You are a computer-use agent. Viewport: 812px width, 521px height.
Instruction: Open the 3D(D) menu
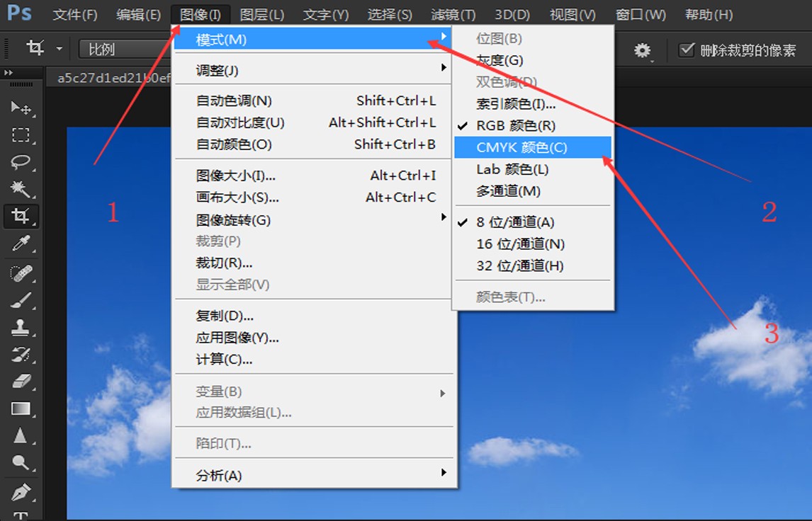point(512,14)
